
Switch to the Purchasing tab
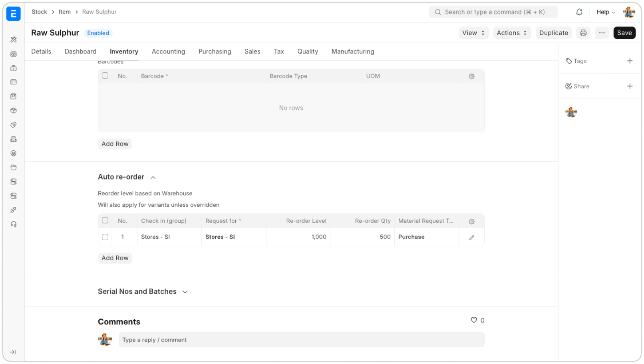tap(215, 51)
